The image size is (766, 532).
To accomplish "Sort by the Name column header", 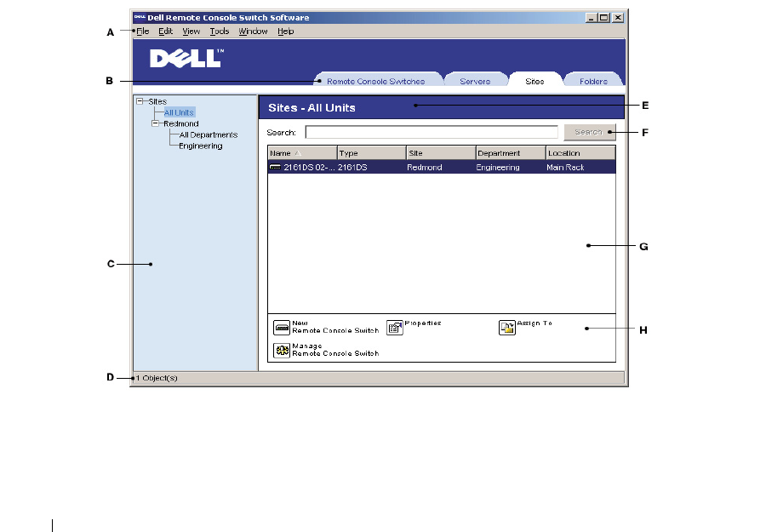I will 302,153.
